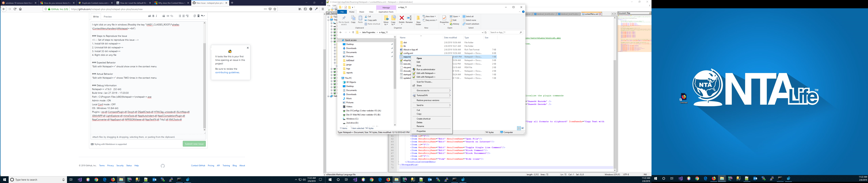The width and height of the screenshot is (868, 183).
Task: Insert a quote with the quote icon
Action: (x=164, y=16)
